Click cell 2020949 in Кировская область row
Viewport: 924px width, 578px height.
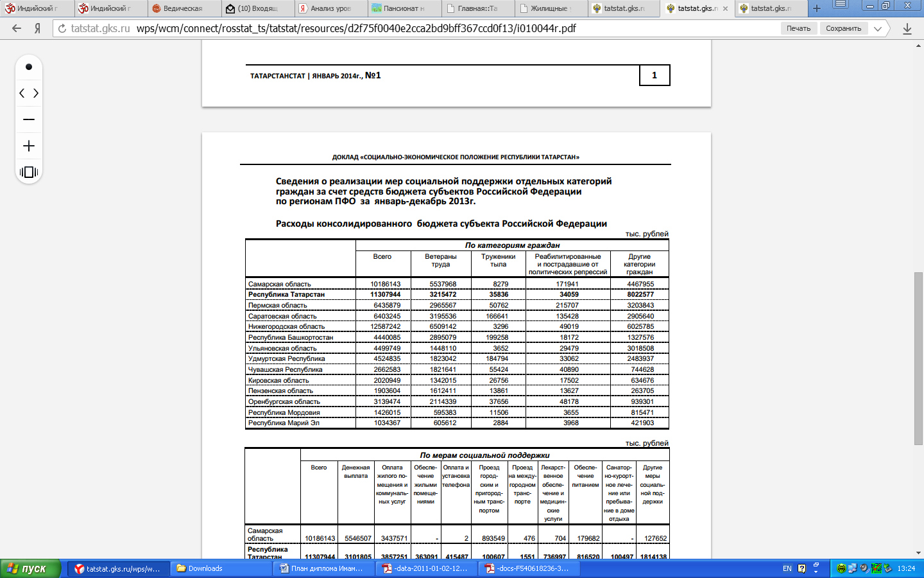pos(388,381)
